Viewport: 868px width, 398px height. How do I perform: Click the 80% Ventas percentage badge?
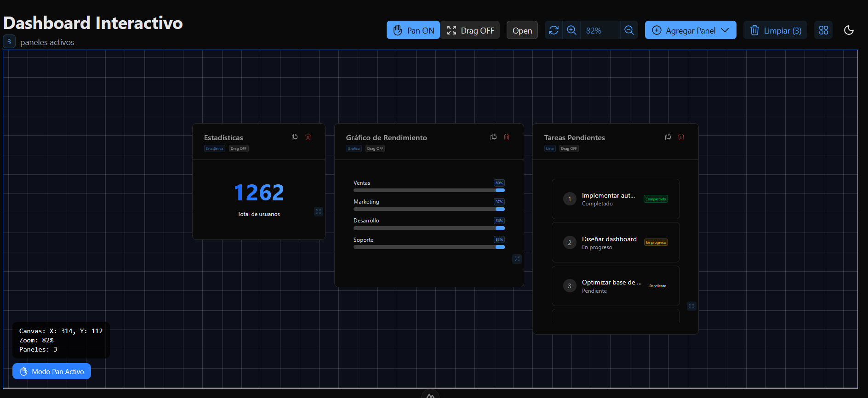(499, 183)
